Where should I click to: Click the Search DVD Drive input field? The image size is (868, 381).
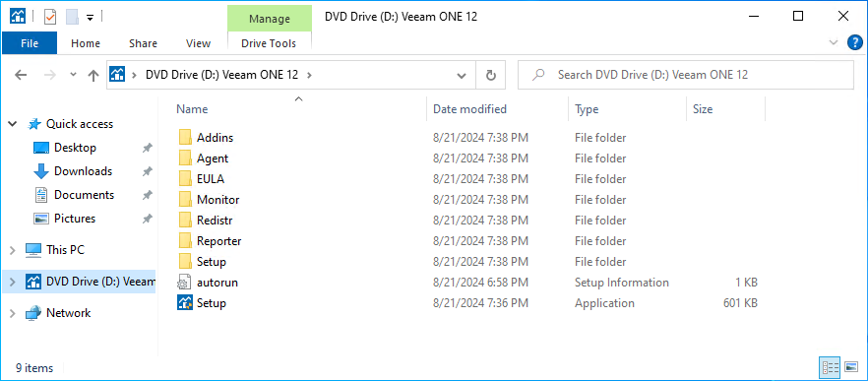click(x=685, y=75)
